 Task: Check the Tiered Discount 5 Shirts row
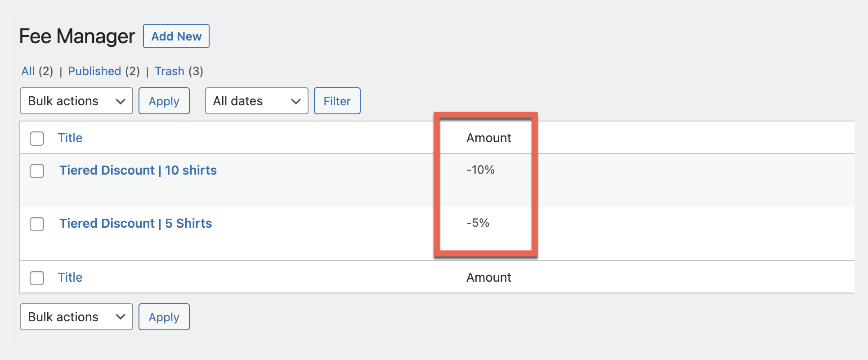click(37, 224)
